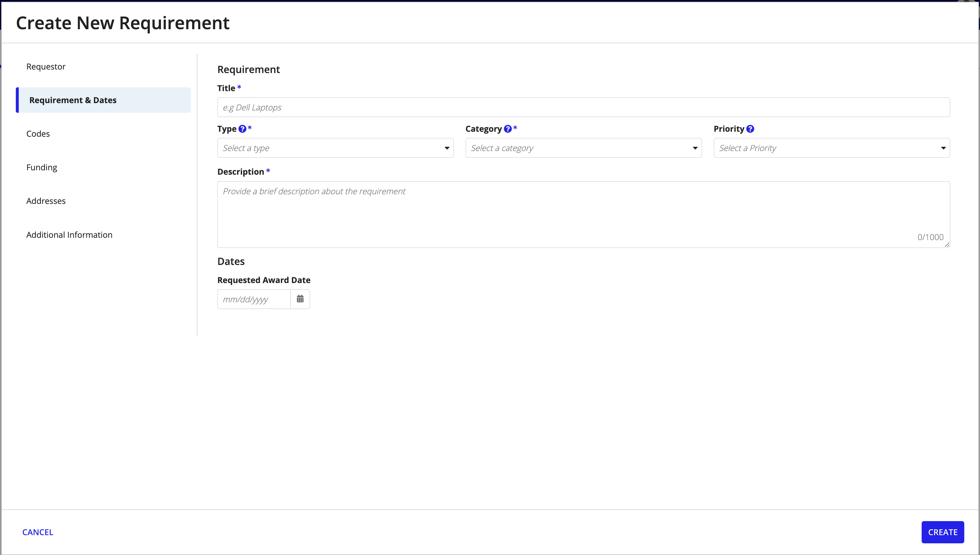This screenshot has width=980, height=555.
Task: Open the Additional Information section
Action: (69, 234)
